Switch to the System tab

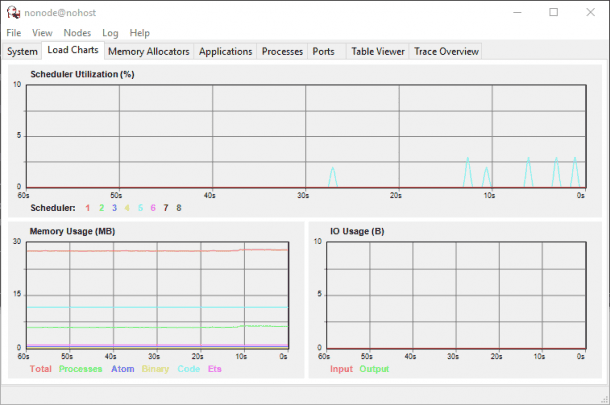click(x=22, y=51)
